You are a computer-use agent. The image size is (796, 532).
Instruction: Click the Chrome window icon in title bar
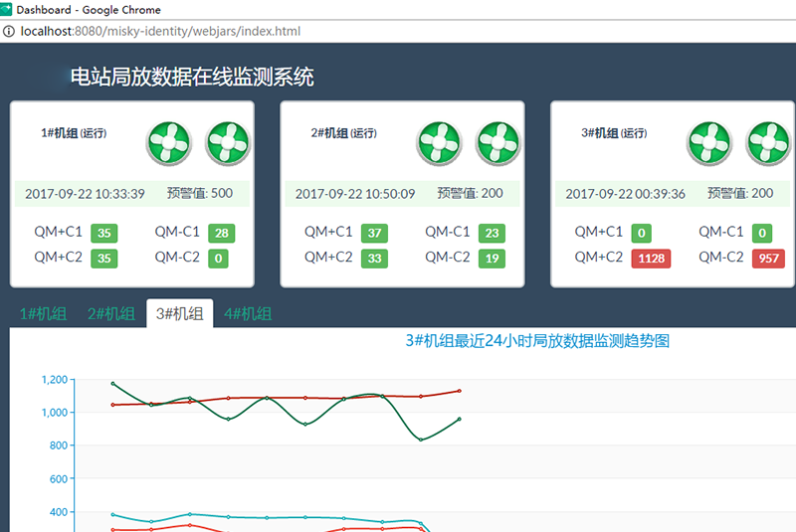[8, 9]
